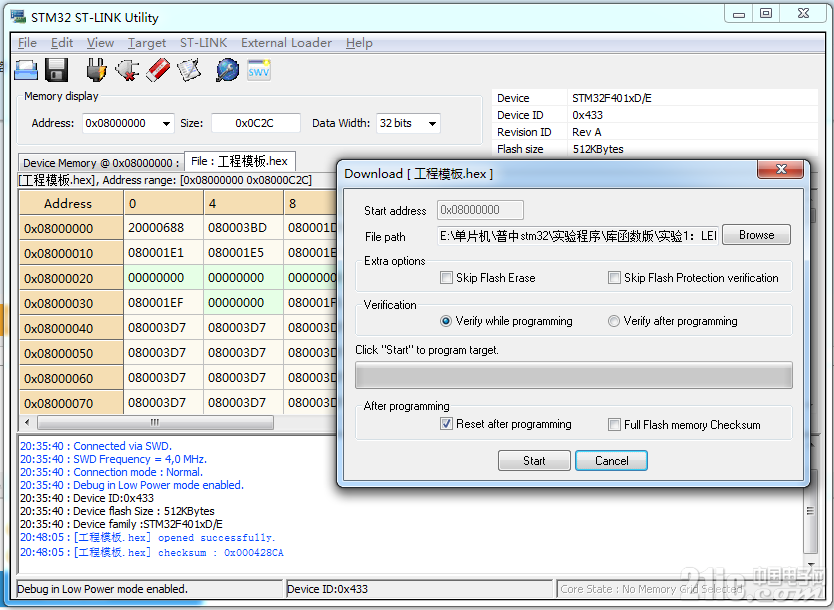Click the Save floppy disk icon

[x=56, y=70]
